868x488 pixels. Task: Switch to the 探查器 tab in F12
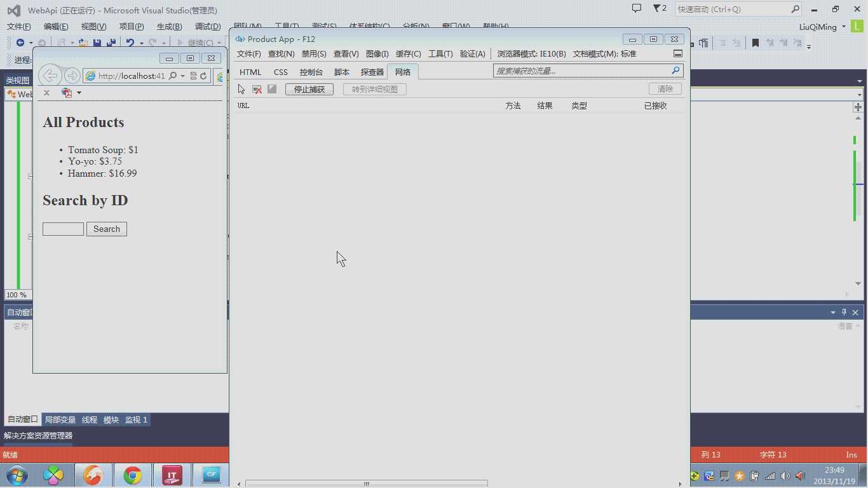coord(372,72)
